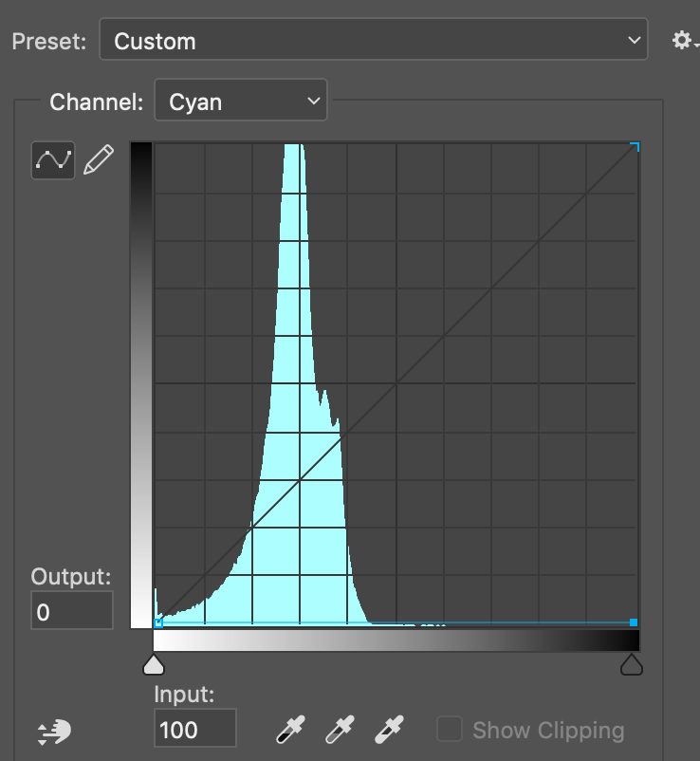Click the on-image targeted adjustment hand tool
This screenshot has width=700, height=761.
tap(54, 732)
